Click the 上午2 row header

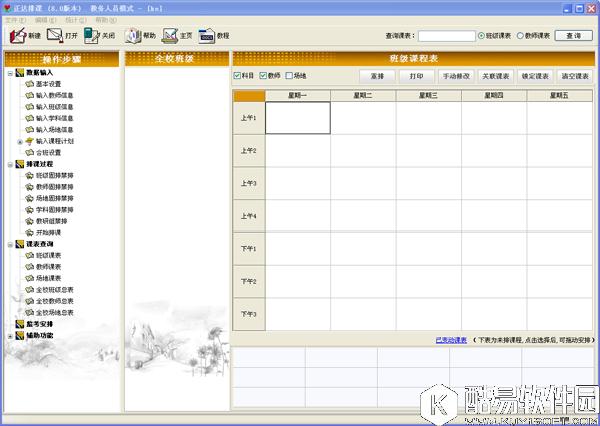[249, 151]
